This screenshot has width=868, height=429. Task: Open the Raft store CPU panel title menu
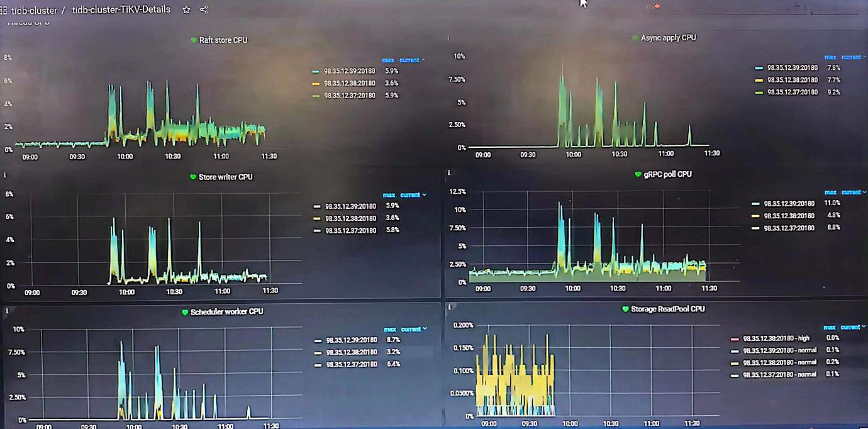(223, 40)
